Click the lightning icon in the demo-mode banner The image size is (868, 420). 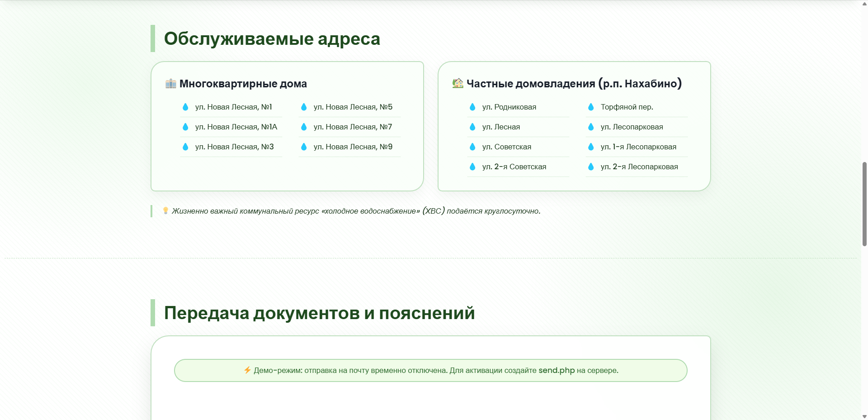pyautogui.click(x=247, y=370)
